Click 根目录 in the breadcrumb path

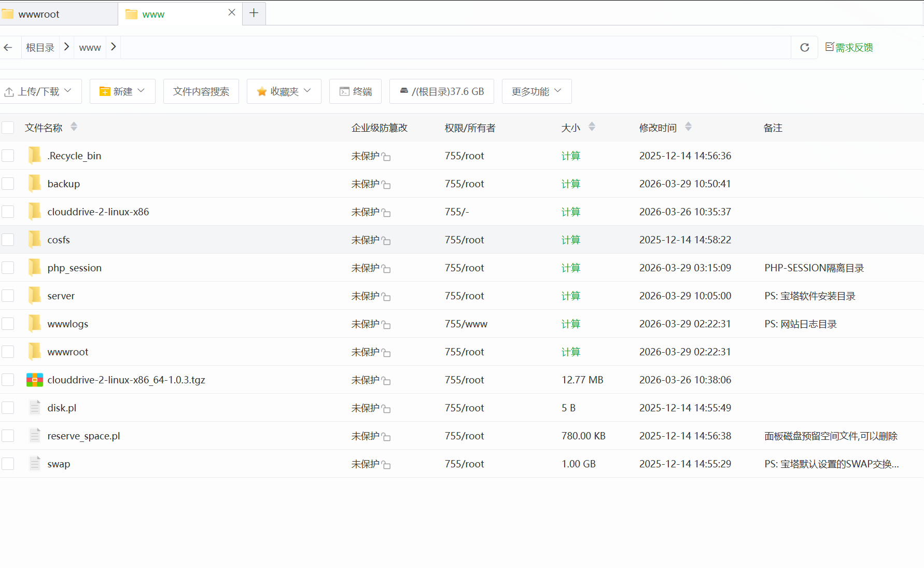pyautogui.click(x=40, y=47)
